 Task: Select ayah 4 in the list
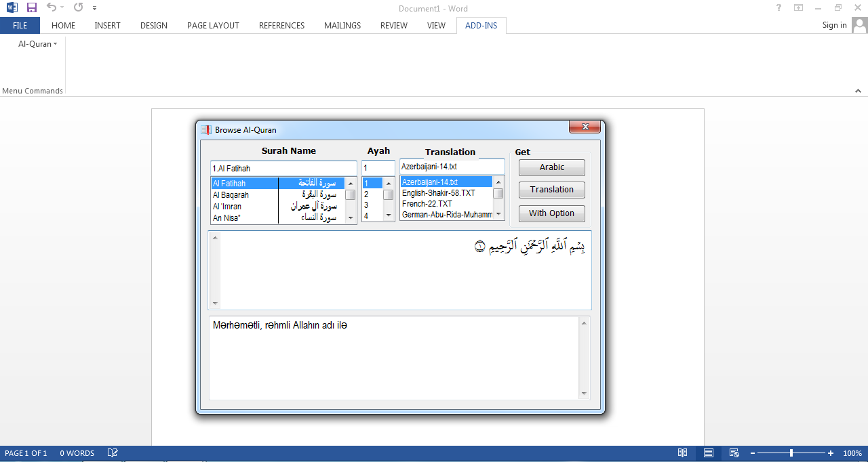coord(373,215)
